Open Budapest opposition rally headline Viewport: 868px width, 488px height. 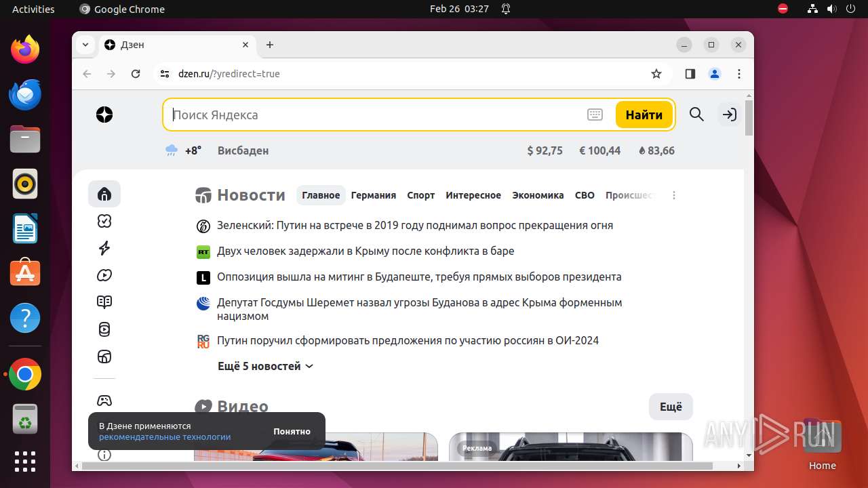point(419,277)
